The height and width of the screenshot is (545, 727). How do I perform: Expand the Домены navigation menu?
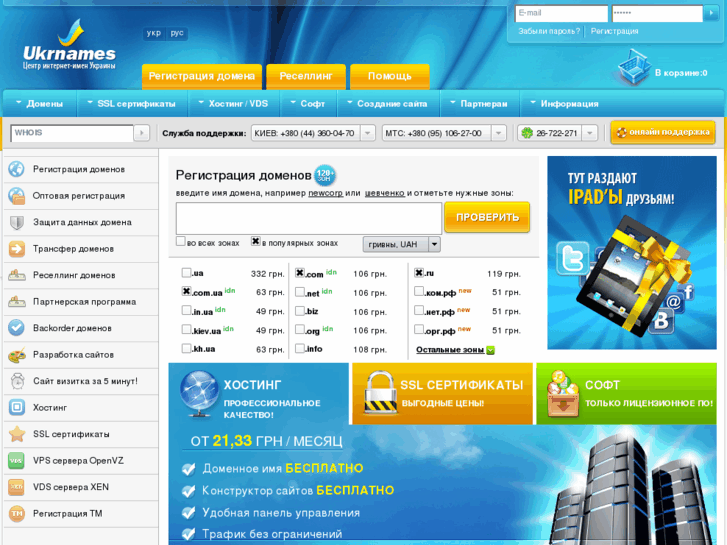coord(39,103)
